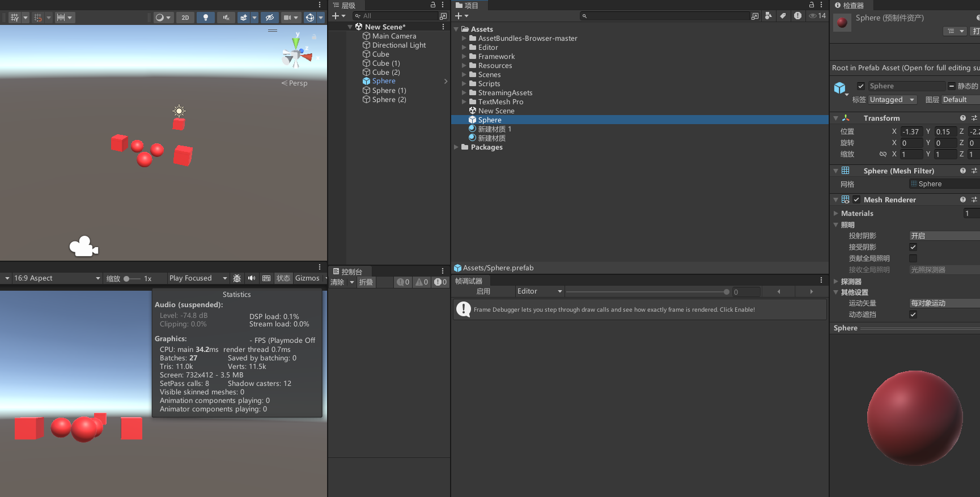Screen dimensions: 980x497
Task: Toggle the 接受阴影 receive shadows checkbox
Action: [x=913, y=247]
